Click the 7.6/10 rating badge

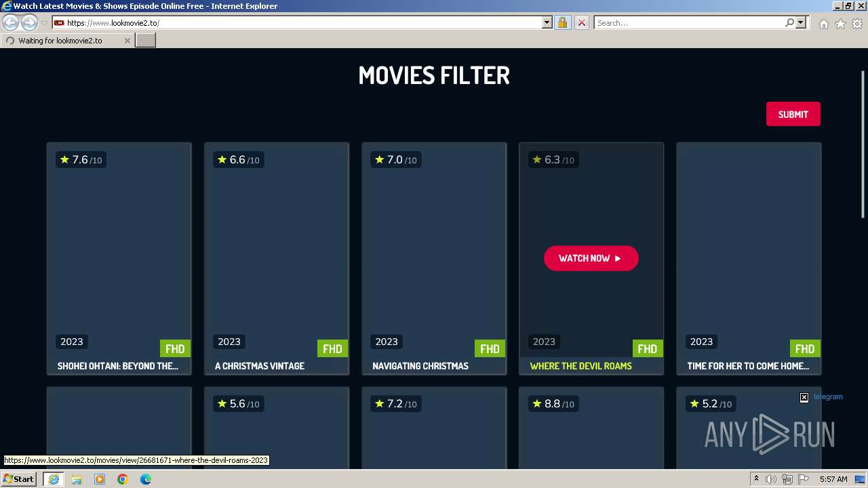point(81,160)
